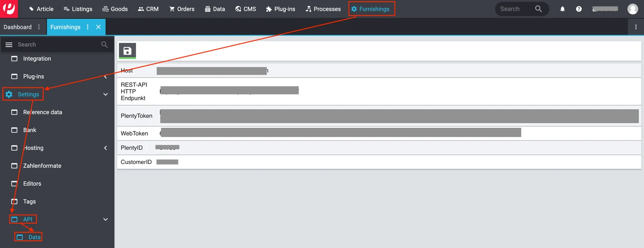Click the Save disk icon
The width and height of the screenshot is (644, 248).
pos(127,51)
